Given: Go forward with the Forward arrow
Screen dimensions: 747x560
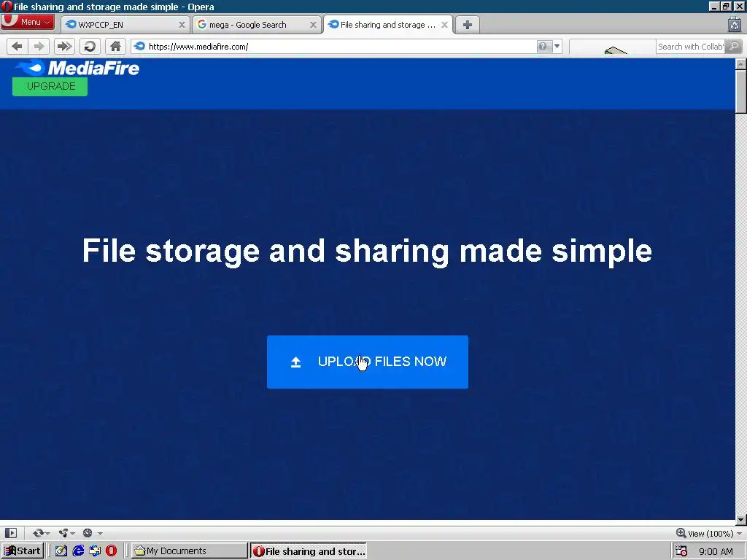Looking at the screenshot, I should (x=39, y=46).
